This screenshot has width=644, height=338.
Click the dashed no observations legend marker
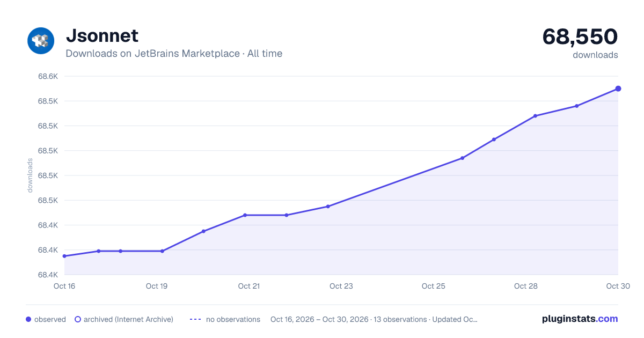coord(195,319)
